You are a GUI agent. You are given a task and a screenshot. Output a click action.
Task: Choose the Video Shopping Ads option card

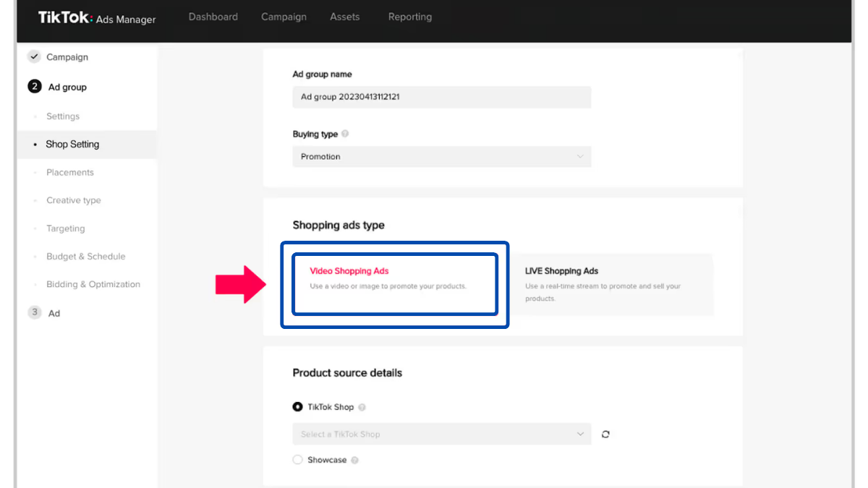click(x=395, y=283)
